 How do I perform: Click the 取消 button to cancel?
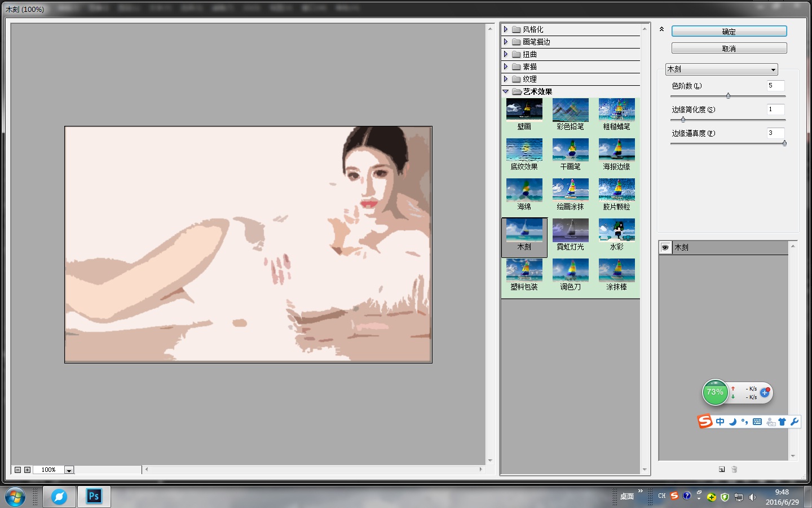pos(729,49)
